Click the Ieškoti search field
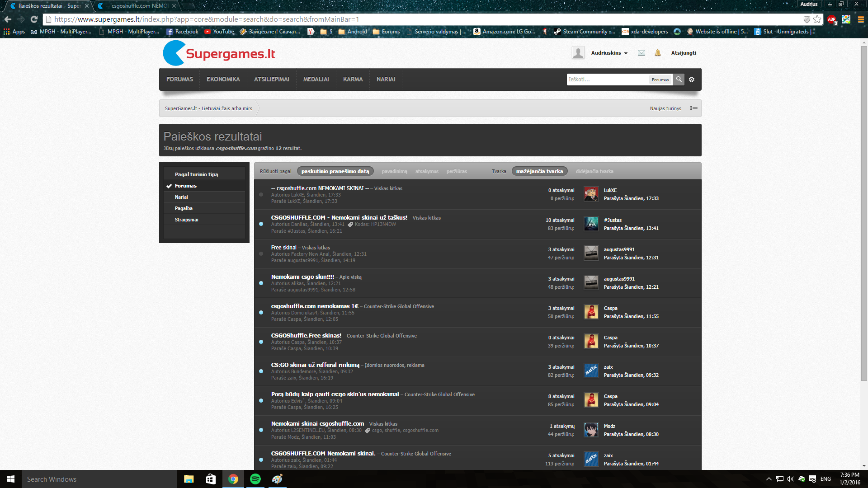Image resolution: width=868 pixels, height=488 pixels. click(608, 80)
